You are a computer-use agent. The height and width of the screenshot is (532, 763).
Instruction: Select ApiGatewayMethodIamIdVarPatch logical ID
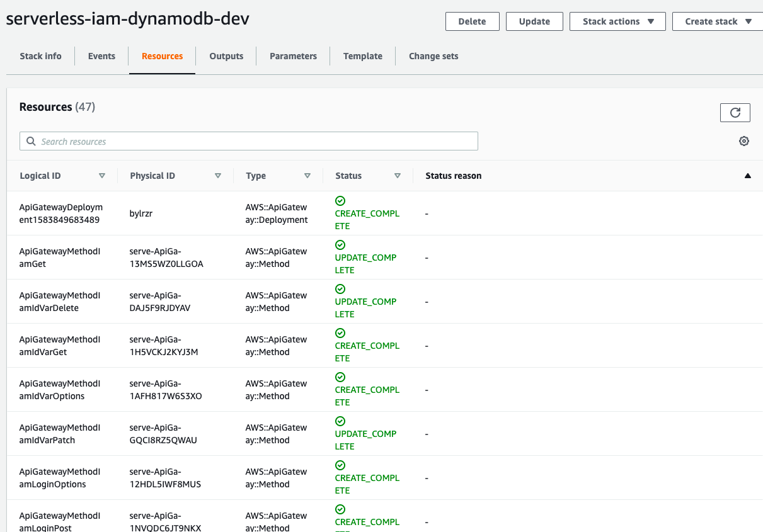(x=60, y=434)
